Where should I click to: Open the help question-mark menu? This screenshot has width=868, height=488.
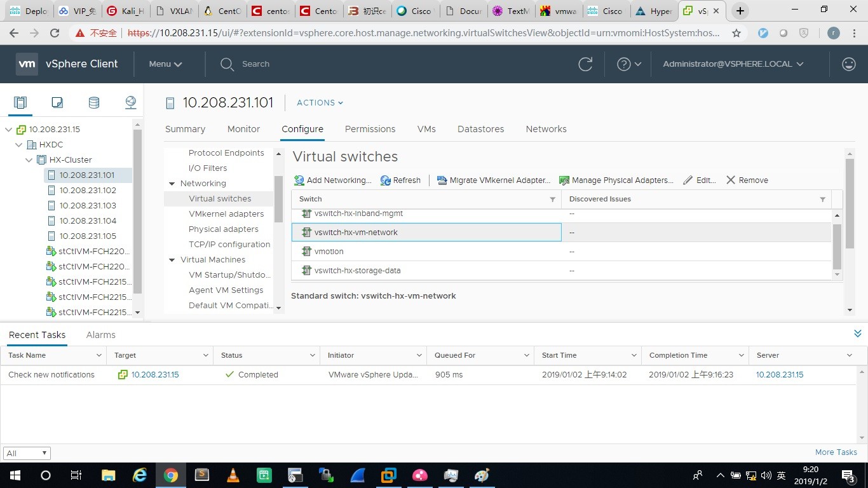[x=629, y=64]
